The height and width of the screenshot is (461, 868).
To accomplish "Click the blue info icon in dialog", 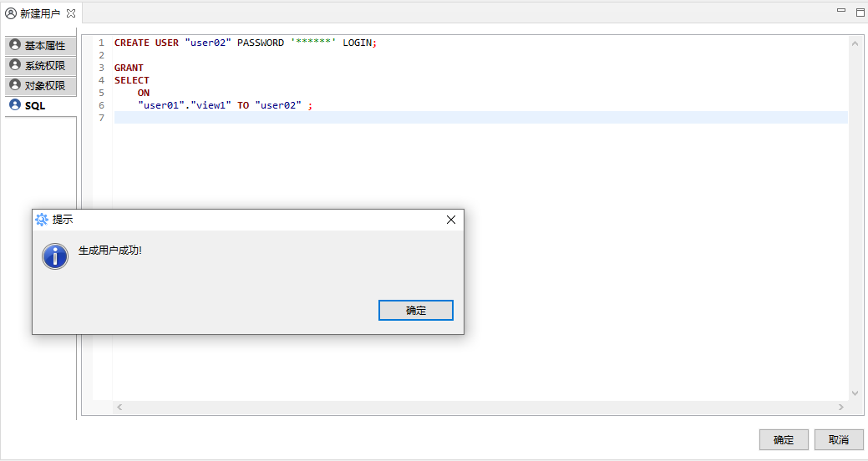I will coord(55,256).
